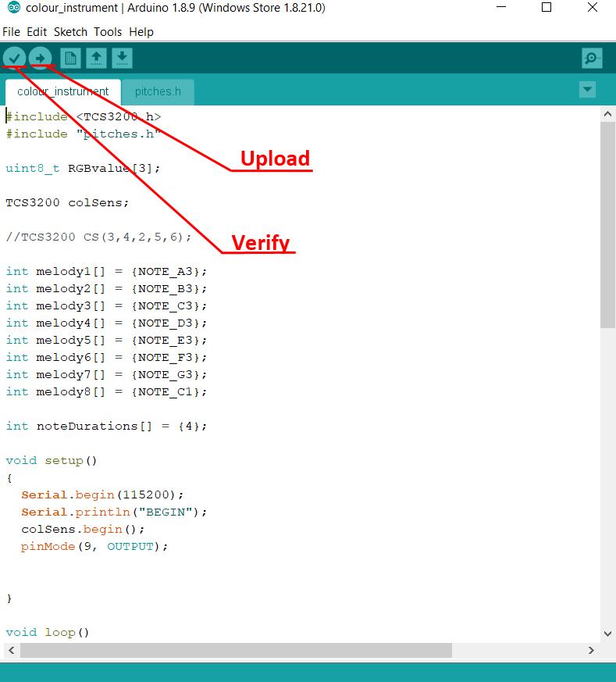Click the Verify checkmark button
The height and width of the screenshot is (682, 616).
coord(14,58)
